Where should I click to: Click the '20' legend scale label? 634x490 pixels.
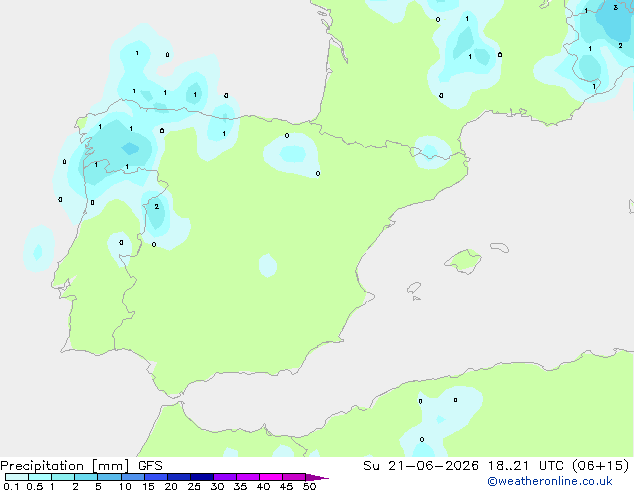[171, 486]
